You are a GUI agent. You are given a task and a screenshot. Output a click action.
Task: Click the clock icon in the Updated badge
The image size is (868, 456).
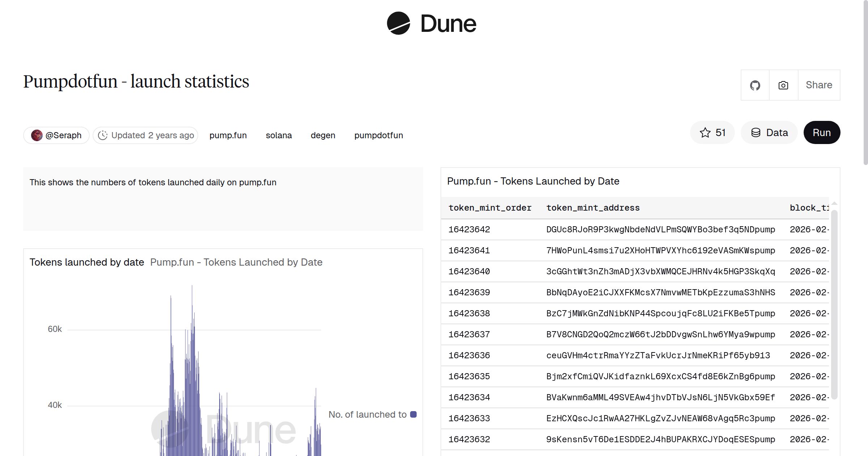103,135
